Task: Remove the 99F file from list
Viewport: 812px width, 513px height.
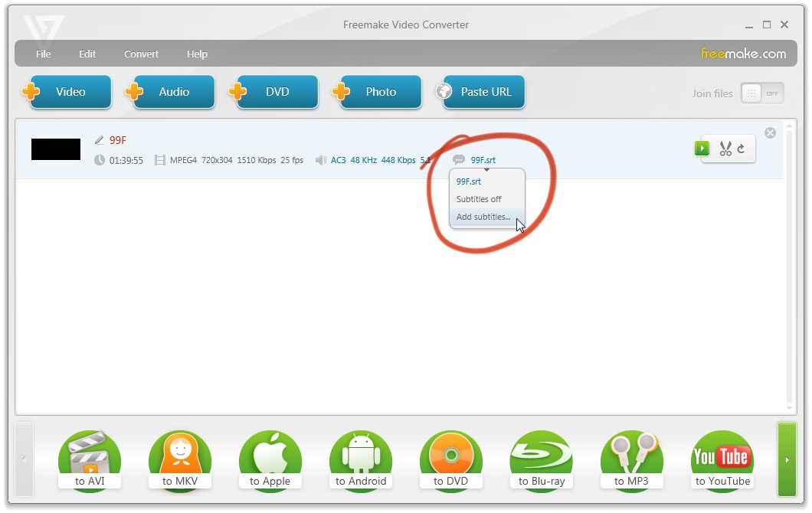Action: tap(770, 133)
